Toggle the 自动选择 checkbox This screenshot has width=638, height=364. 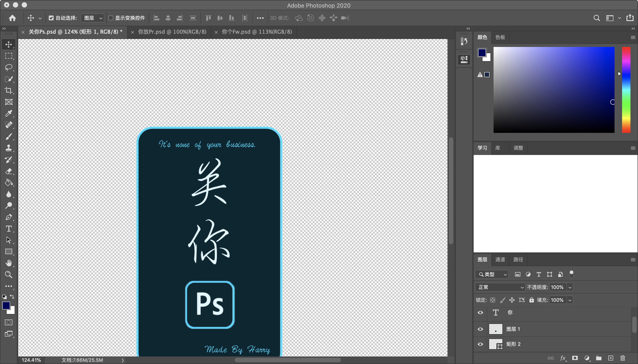(x=51, y=18)
